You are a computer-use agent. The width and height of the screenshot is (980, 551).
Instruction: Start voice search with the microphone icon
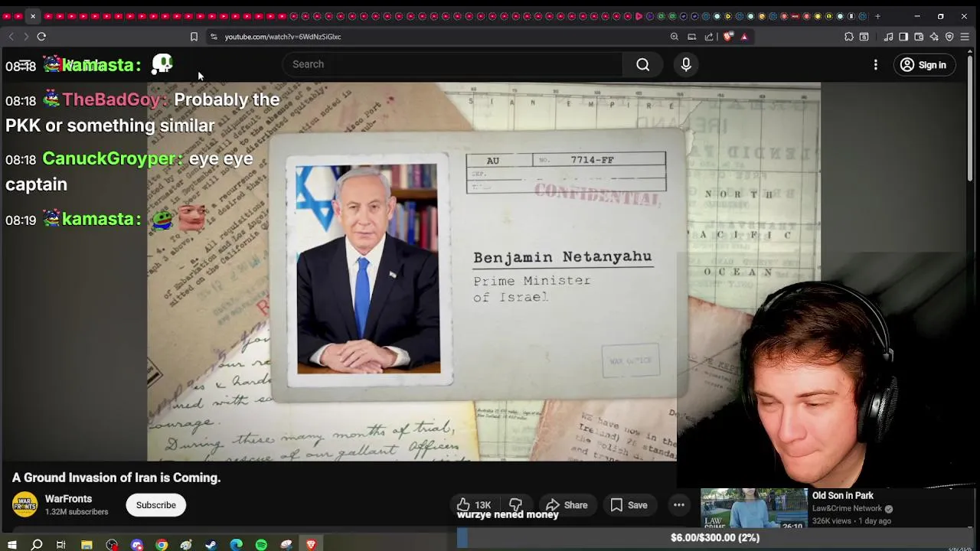tap(686, 65)
